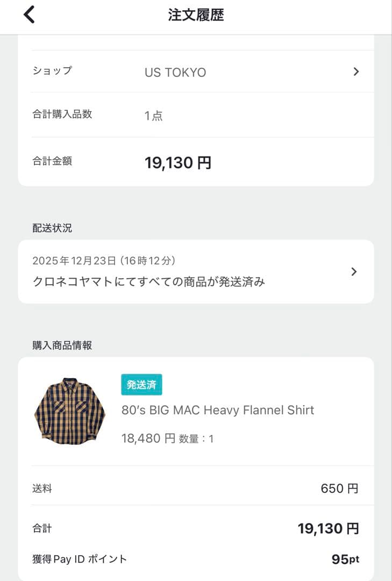Click the 送料 shipping fee label
The width and height of the screenshot is (392, 581).
[42, 488]
